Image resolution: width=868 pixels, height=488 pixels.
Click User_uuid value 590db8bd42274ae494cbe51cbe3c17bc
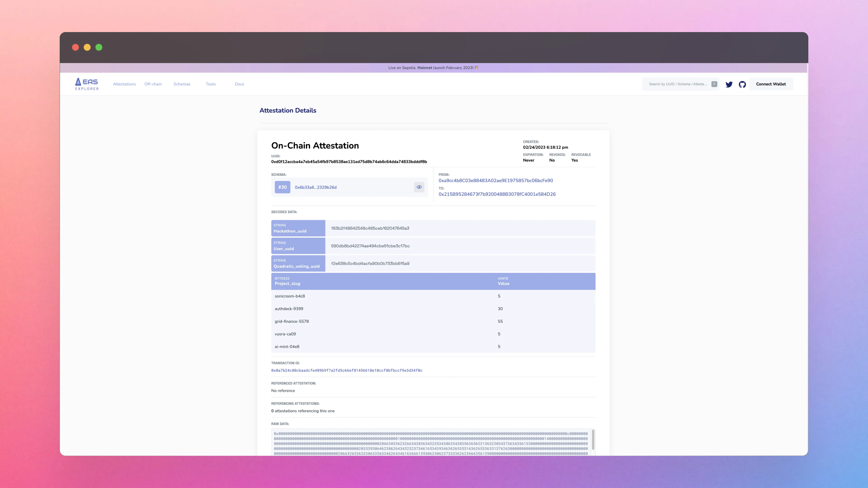point(370,246)
